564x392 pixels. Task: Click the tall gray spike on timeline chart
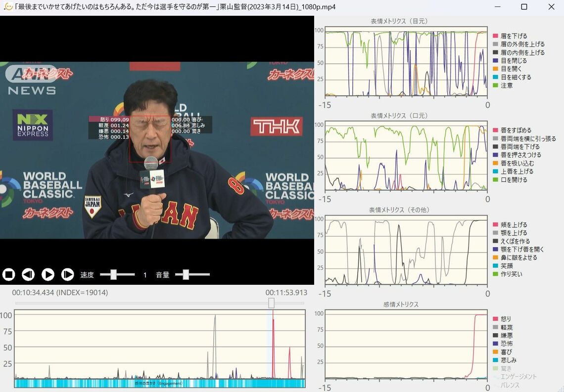215,347
